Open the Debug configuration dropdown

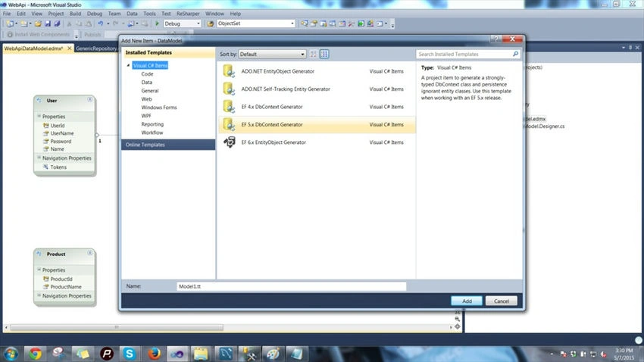(183, 23)
